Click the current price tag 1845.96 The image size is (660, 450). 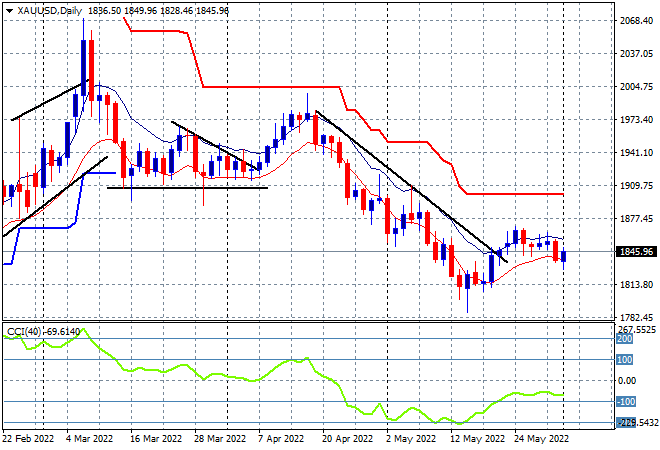[636, 252]
